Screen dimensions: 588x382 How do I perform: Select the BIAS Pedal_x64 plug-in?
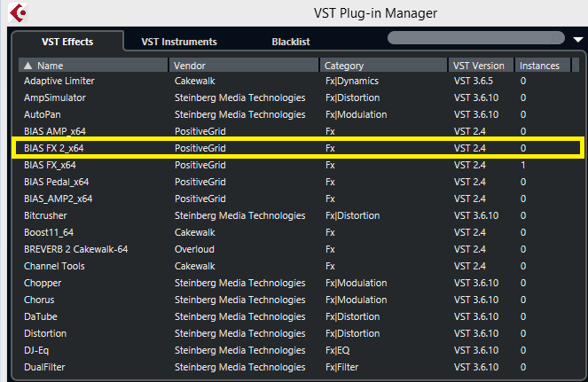click(298, 182)
